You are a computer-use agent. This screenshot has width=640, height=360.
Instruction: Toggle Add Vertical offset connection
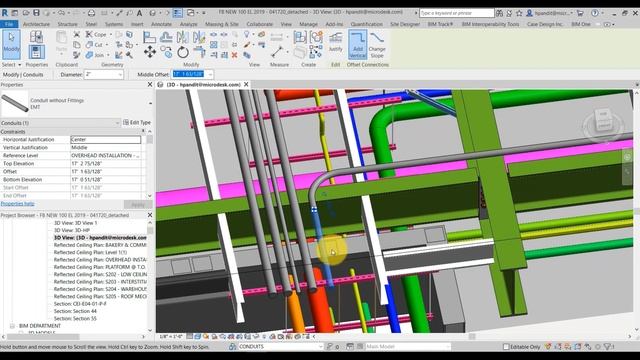pyautogui.click(x=357, y=44)
